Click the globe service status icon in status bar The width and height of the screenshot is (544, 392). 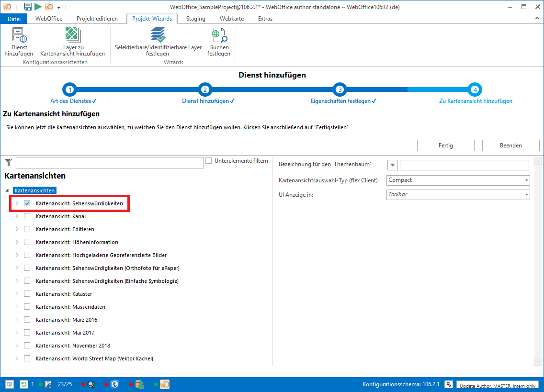(x=114, y=384)
